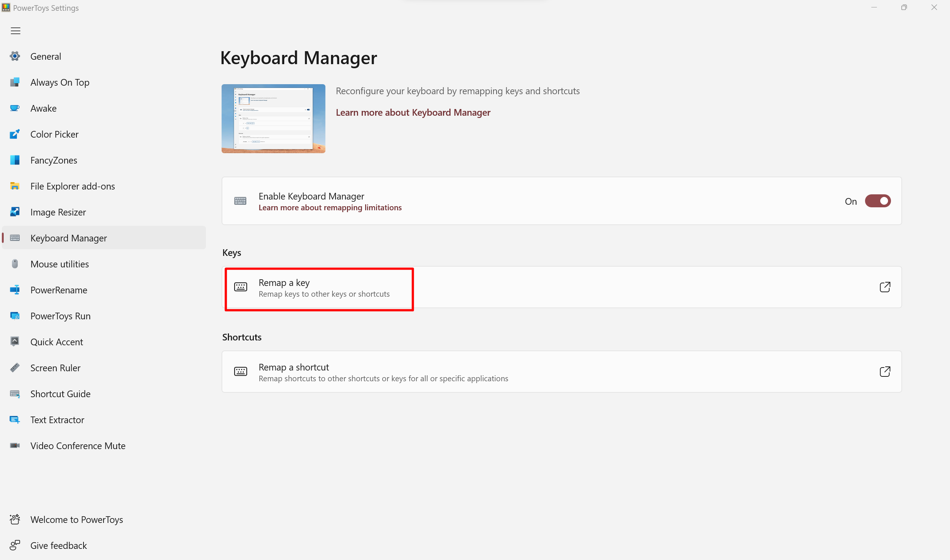Screen dimensions: 950x560
Task: Select the Screen Ruler icon
Action: coord(15,368)
